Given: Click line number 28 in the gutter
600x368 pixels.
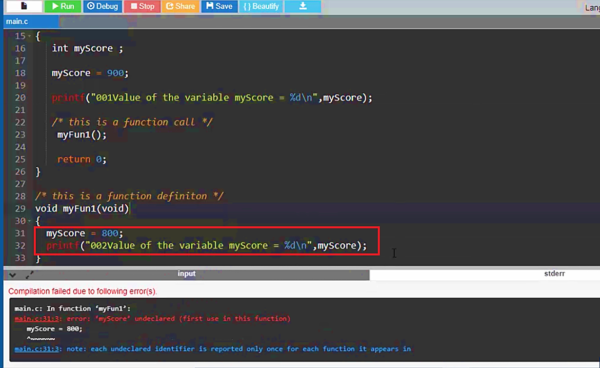Looking at the screenshot, I should (x=20, y=196).
